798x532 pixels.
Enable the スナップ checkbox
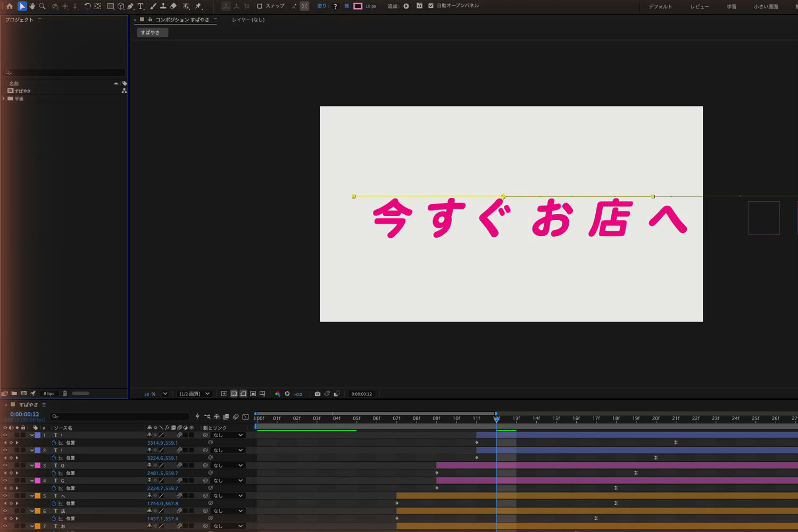(x=260, y=6)
